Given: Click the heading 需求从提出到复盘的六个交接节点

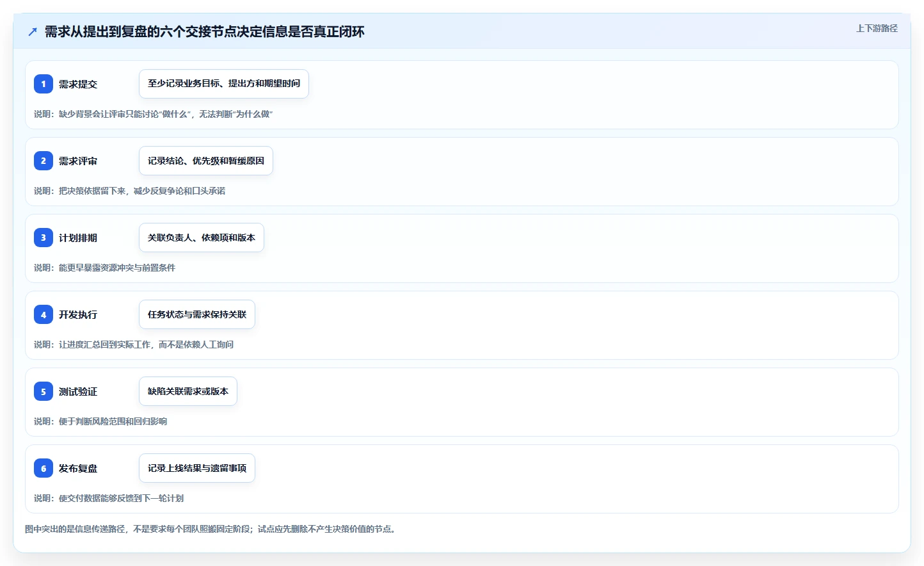Looking at the screenshot, I should click(205, 31).
